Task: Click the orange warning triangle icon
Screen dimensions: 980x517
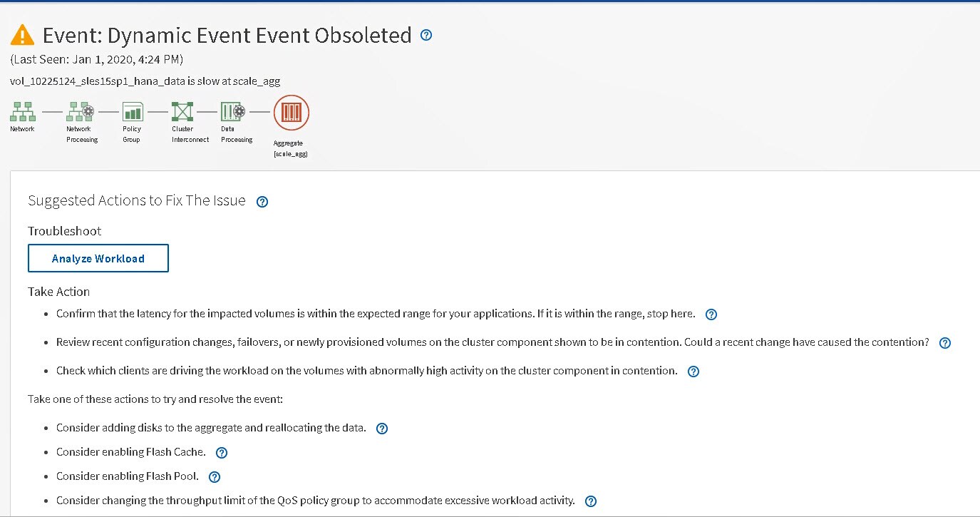Action: [22, 35]
